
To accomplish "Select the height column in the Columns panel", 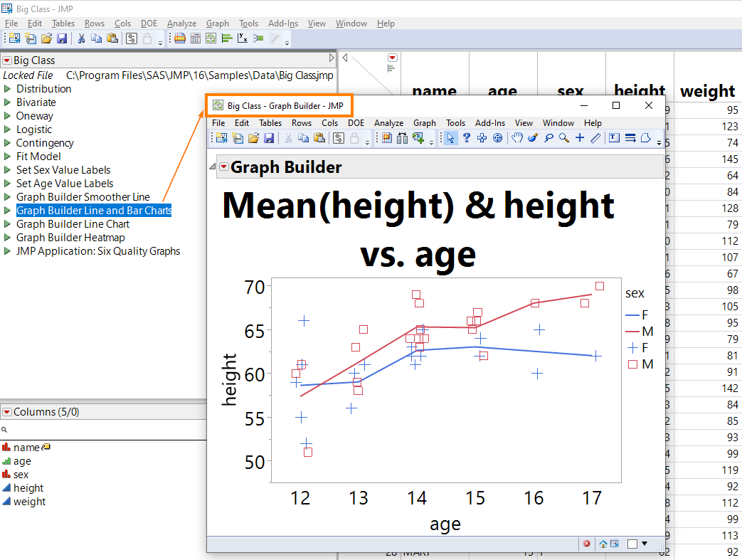I will click(28, 487).
